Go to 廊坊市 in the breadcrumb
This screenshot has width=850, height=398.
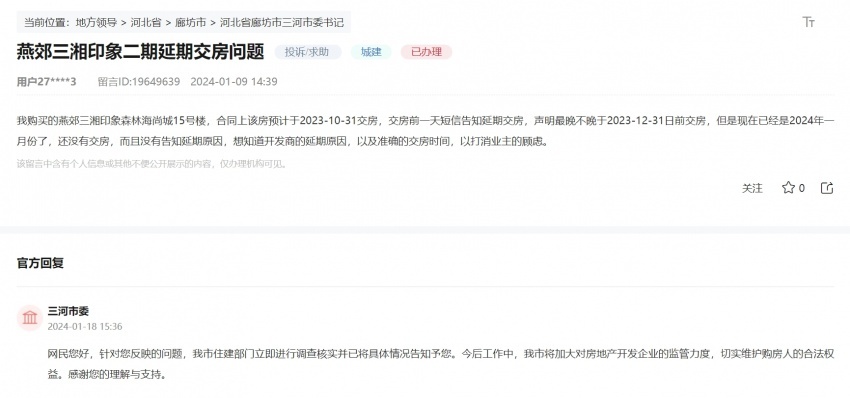(x=190, y=23)
